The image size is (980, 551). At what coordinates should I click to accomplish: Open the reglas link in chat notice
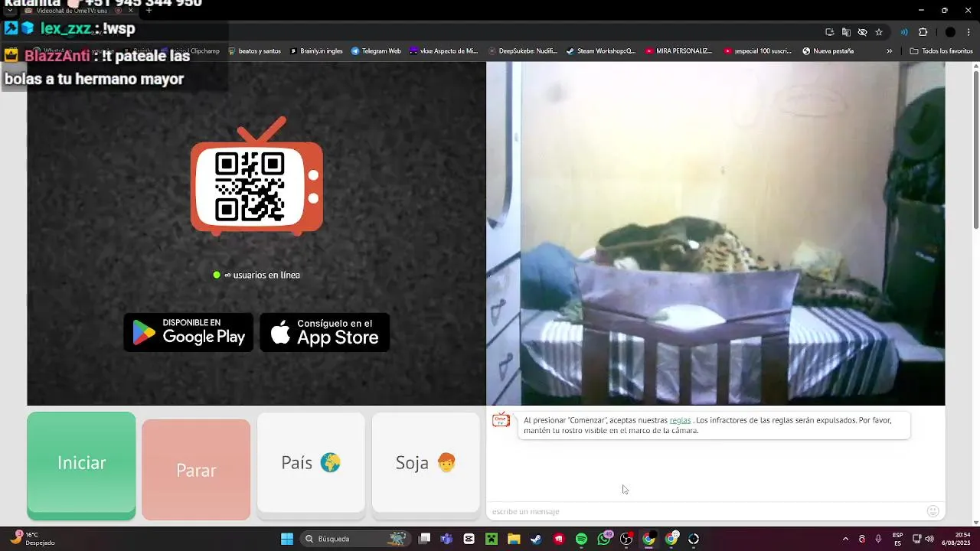tap(680, 420)
